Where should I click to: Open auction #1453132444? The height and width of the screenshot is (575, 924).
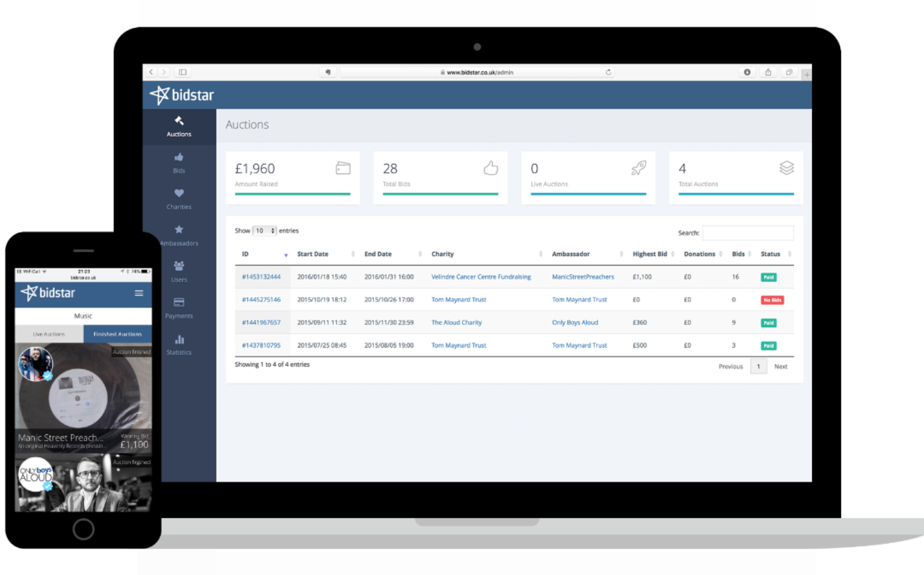[261, 277]
